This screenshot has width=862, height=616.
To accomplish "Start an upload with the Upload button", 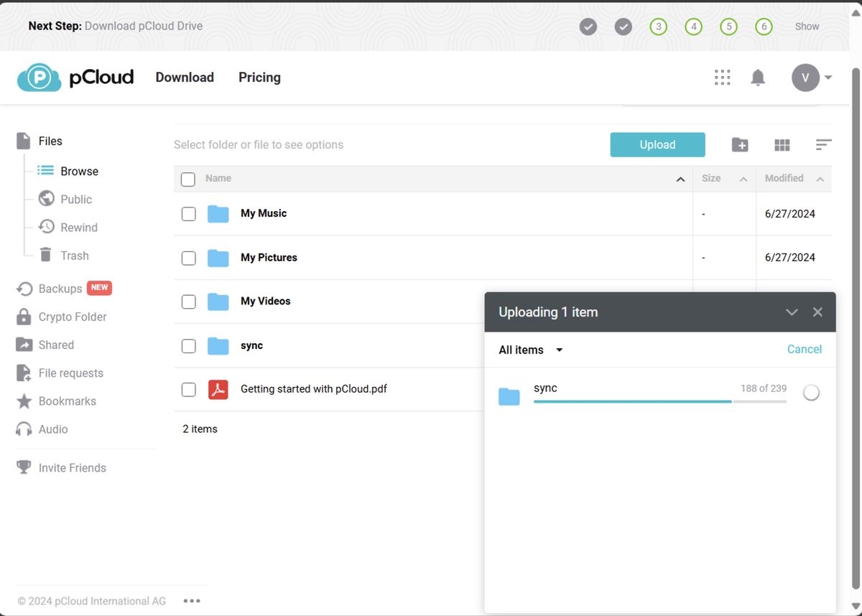I will pyautogui.click(x=657, y=144).
